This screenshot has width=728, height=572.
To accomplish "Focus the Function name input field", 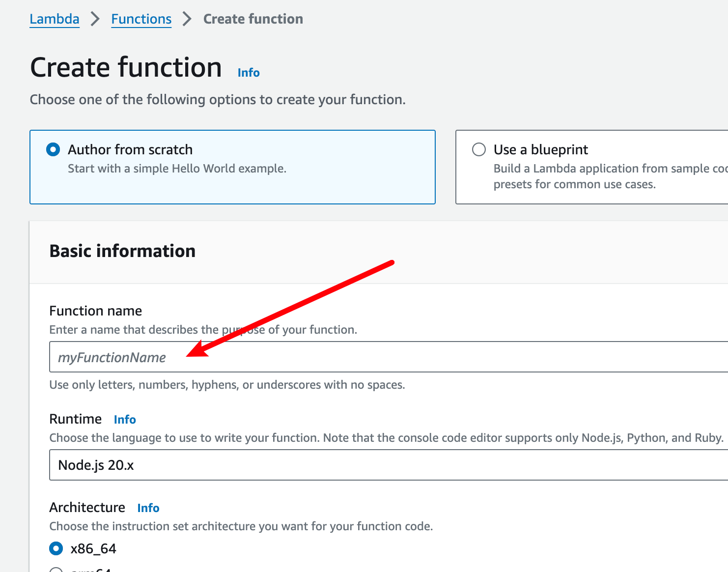I will (389, 357).
